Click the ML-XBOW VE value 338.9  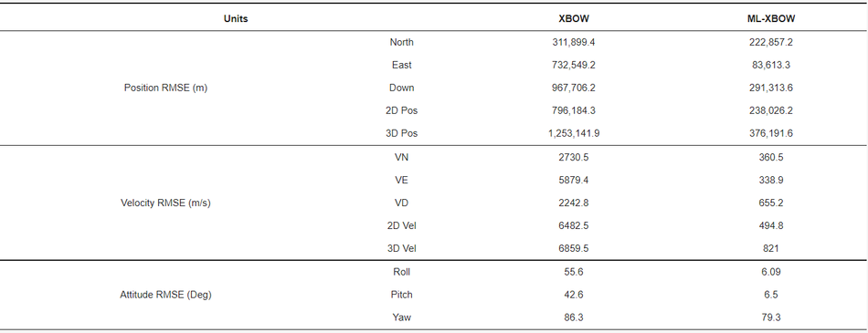[x=771, y=181]
